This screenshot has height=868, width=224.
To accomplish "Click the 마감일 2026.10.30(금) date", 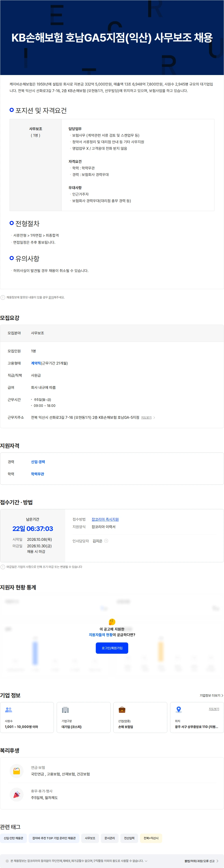I will 39,546.
